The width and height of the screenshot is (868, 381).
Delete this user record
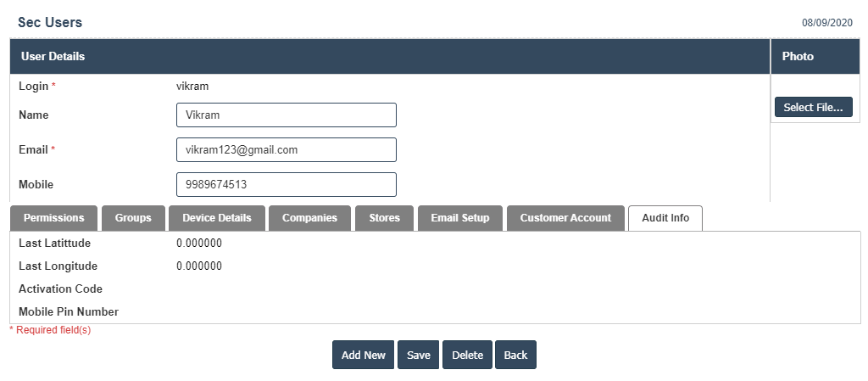pos(467,356)
